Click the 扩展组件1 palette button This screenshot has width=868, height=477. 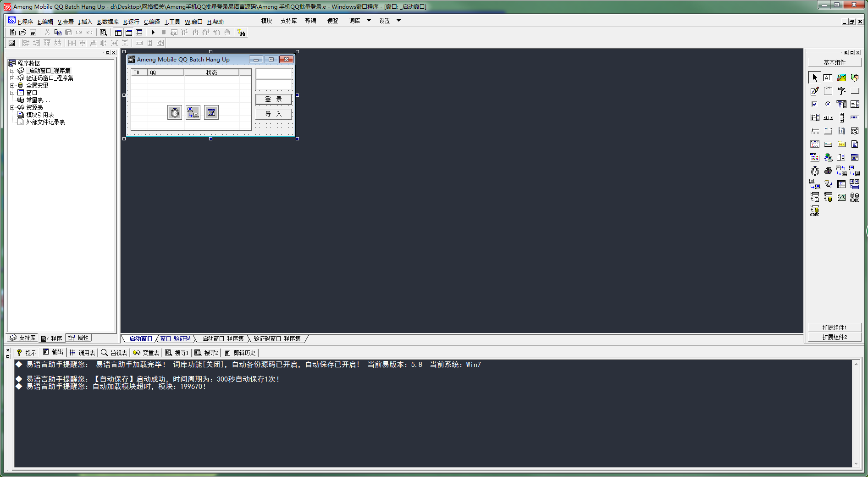click(835, 327)
